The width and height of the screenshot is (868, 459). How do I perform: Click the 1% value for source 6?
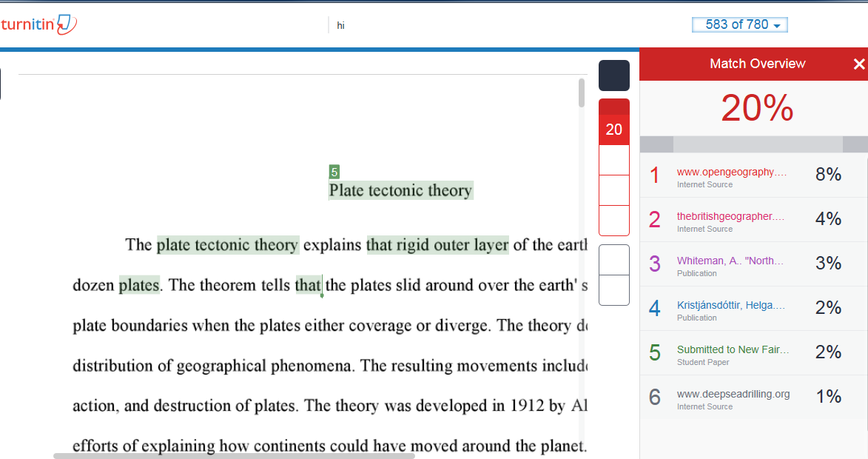(x=828, y=396)
